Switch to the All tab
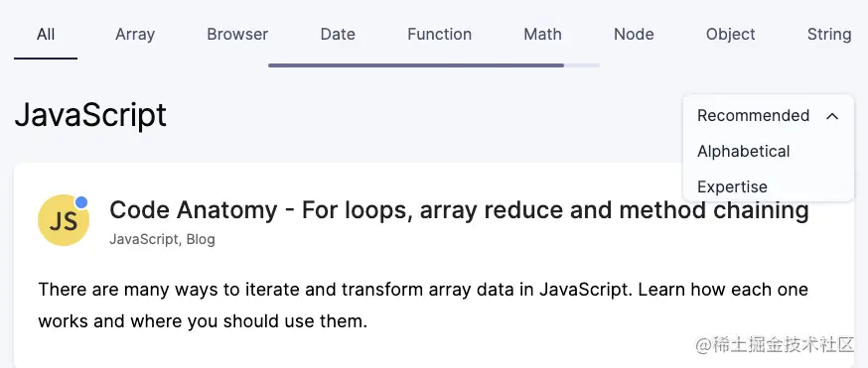The image size is (868, 368). click(x=46, y=35)
